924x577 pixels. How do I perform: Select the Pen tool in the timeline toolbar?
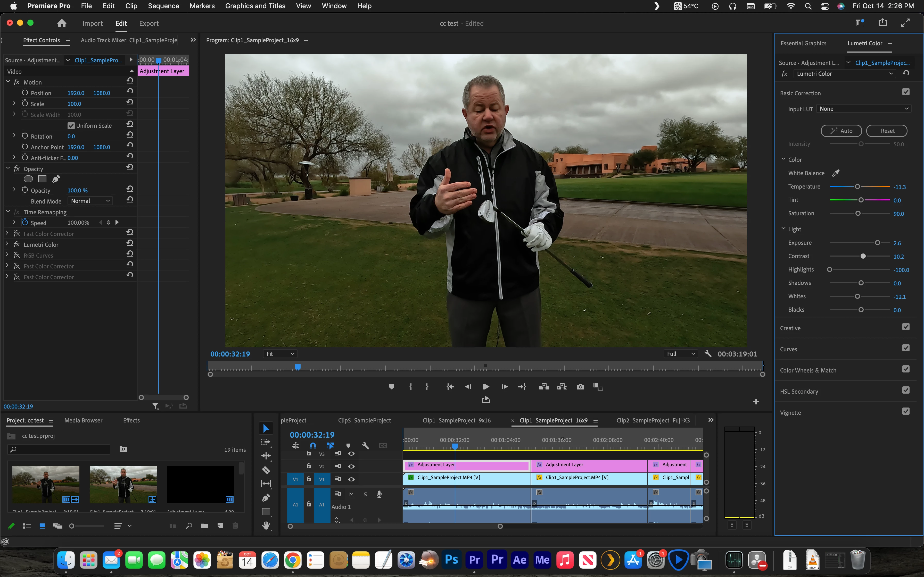pos(266,498)
